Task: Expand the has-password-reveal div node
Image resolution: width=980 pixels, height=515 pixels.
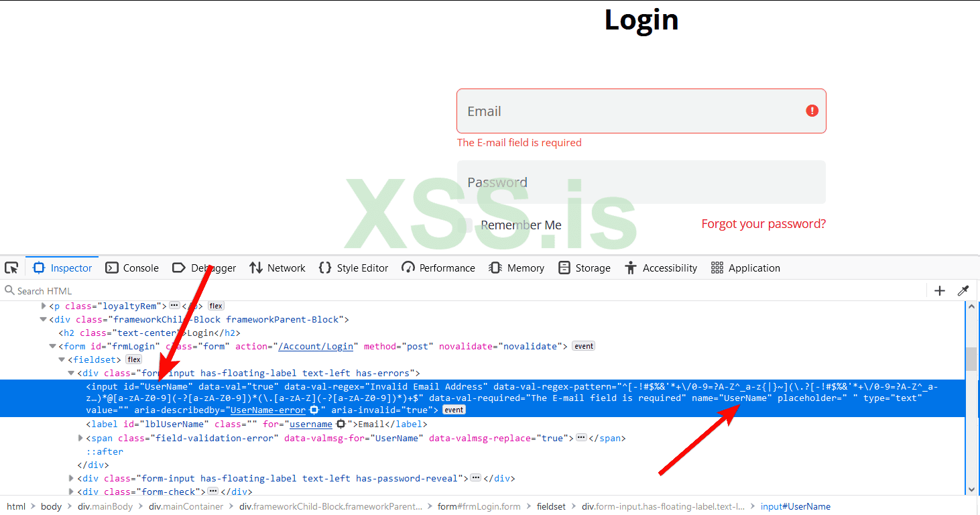Action: point(72,478)
